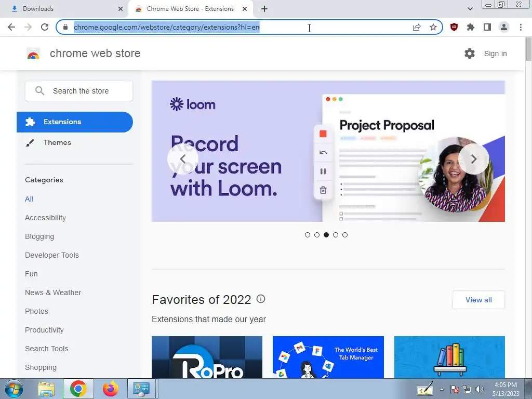Open the tab search chevron
The height and width of the screenshot is (399, 532).
(x=470, y=9)
